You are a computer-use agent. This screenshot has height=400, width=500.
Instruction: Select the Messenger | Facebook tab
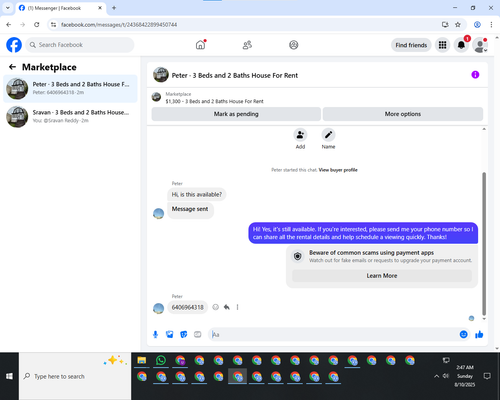(x=61, y=8)
